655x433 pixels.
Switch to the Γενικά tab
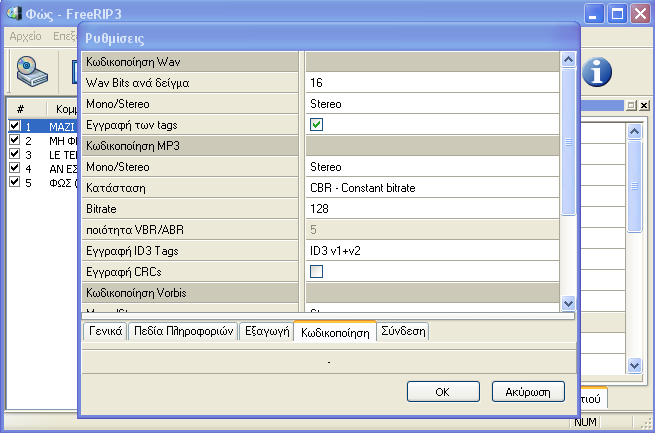click(103, 332)
